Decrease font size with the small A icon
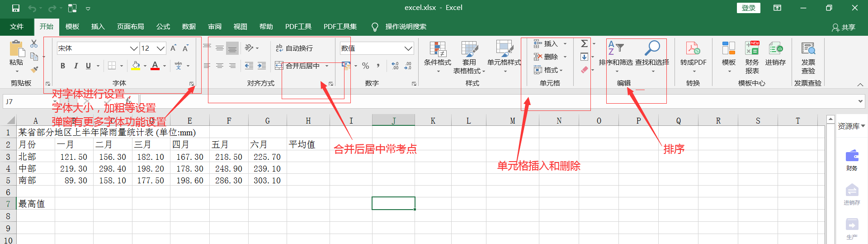 (185, 48)
